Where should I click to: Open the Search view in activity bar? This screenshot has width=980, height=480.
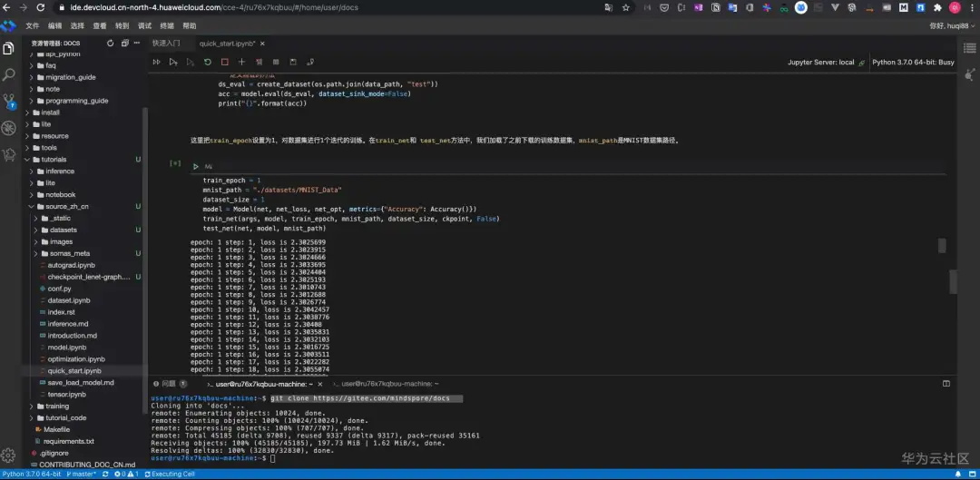9,74
